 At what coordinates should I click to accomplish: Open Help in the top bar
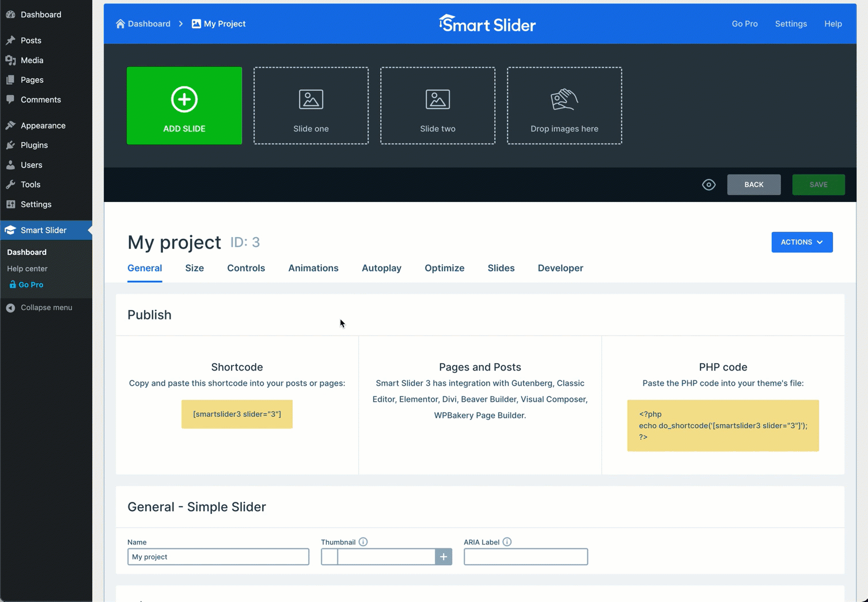pyautogui.click(x=833, y=24)
